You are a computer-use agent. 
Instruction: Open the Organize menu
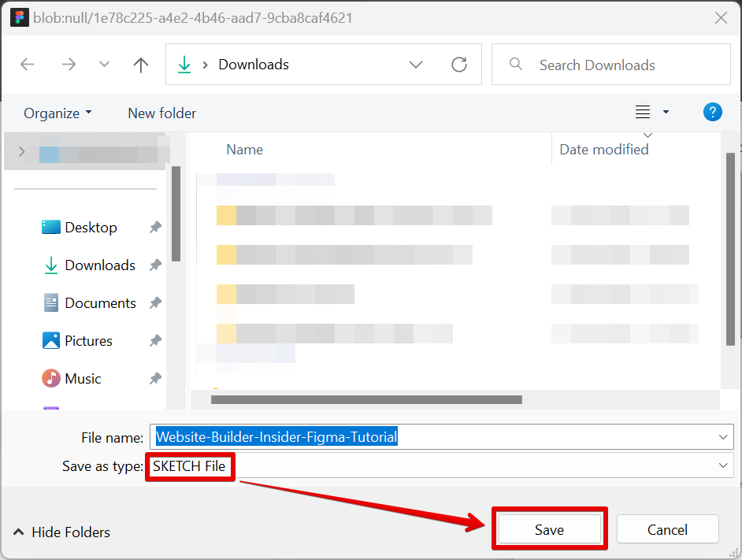pos(58,113)
